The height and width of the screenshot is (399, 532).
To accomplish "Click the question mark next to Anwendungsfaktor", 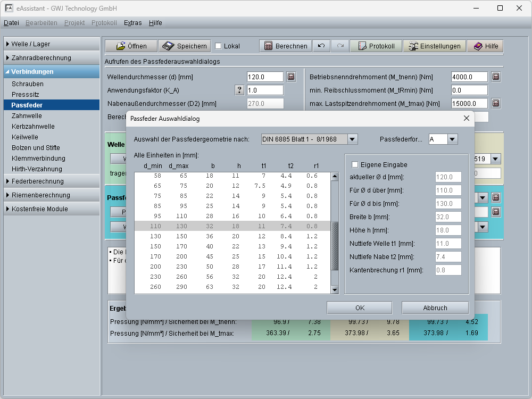I will [x=240, y=90].
